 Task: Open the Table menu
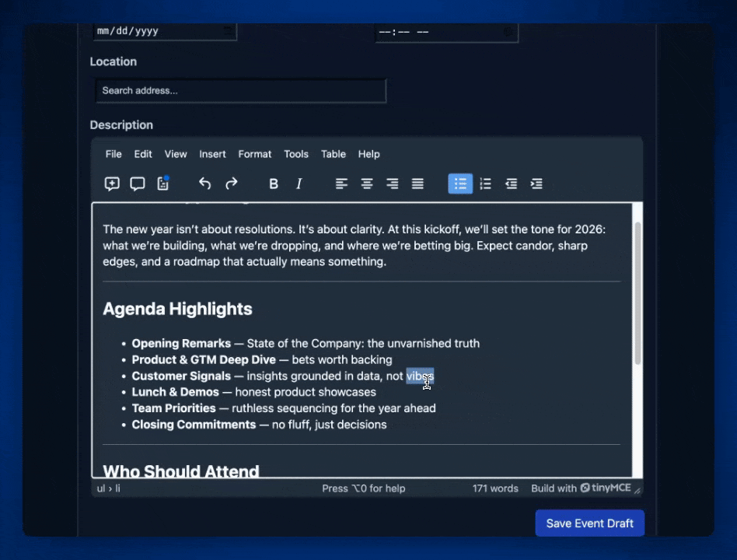[334, 154]
